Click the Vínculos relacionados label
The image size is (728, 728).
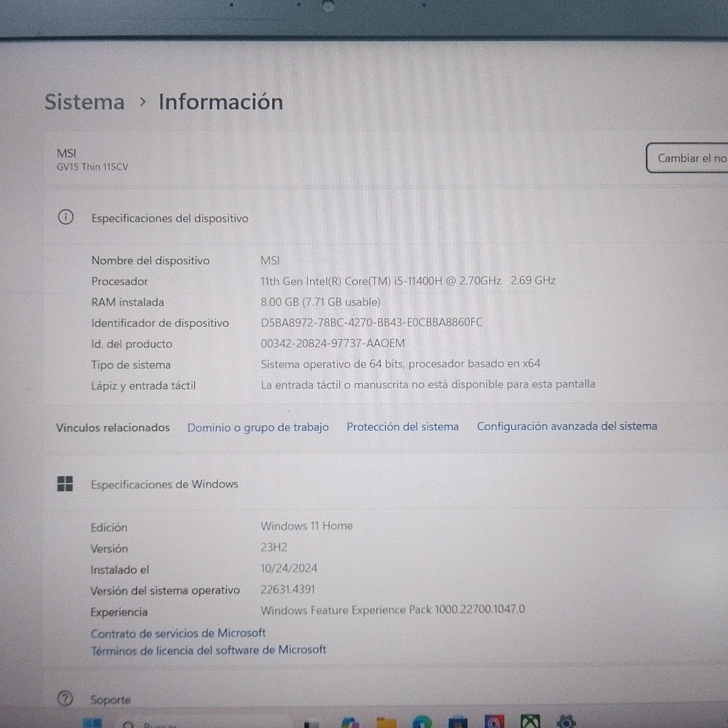(113, 427)
